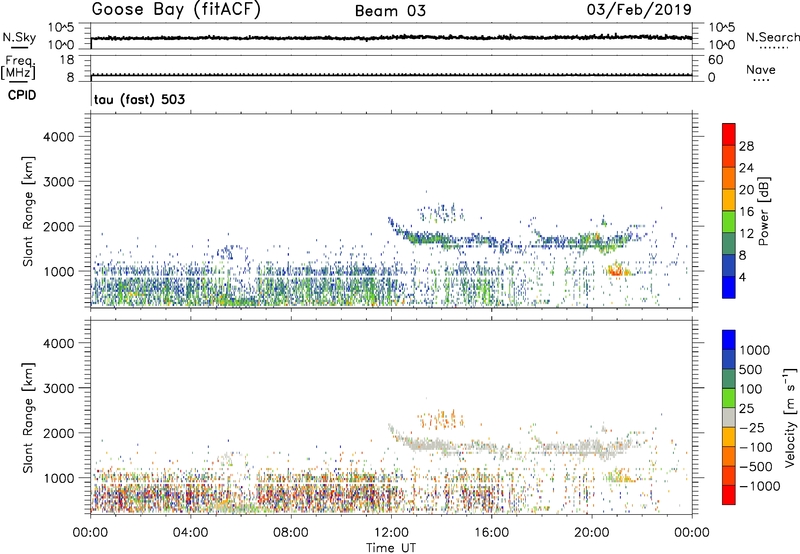Click the 'Goose Bay (fitACF)' title text
Image resolution: width=800 pixels, height=554 pixels.
click(x=176, y=10)
